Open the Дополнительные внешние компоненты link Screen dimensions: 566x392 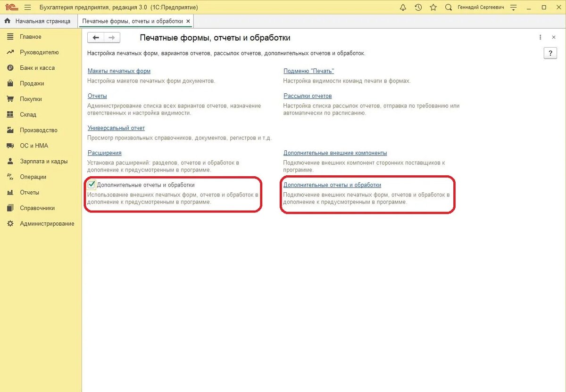click(x=335, y=153)
